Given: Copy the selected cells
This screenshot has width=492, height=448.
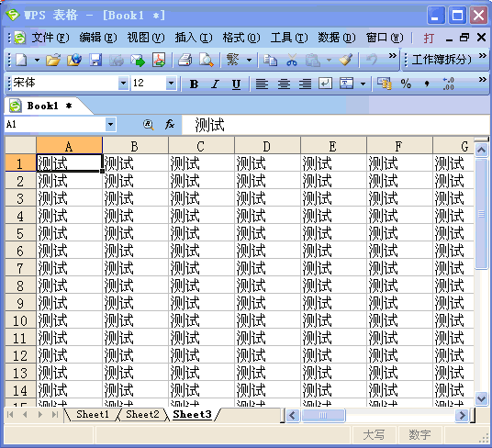Looking at the screenshot, I should pos(270,60).
